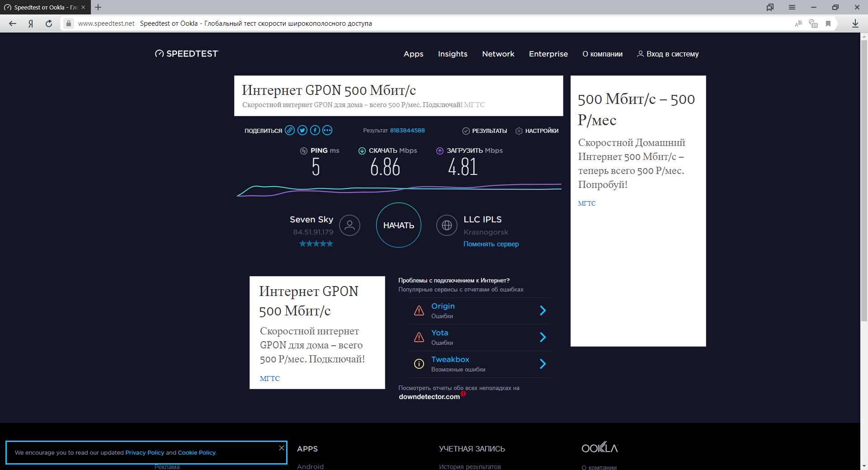This screenshot has width=868, height=470.
Task: Rate Seven Sky with stars
Action: tap(316, 244)
